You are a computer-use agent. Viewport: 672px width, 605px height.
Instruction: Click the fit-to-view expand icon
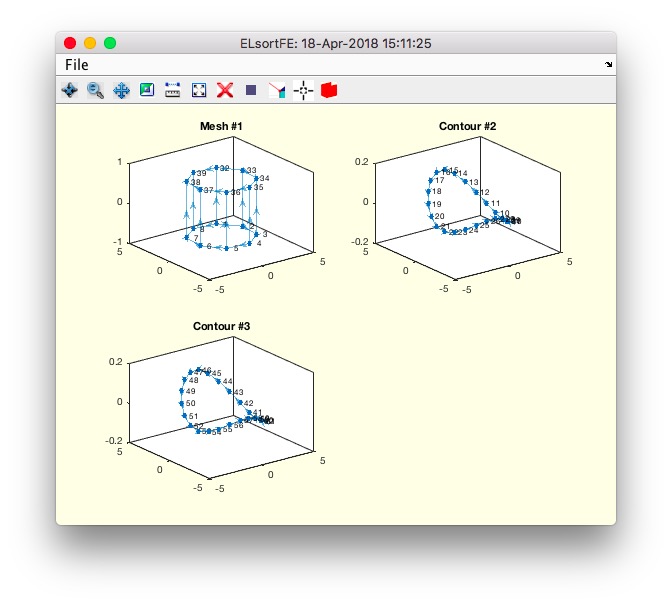coord(199,90)
